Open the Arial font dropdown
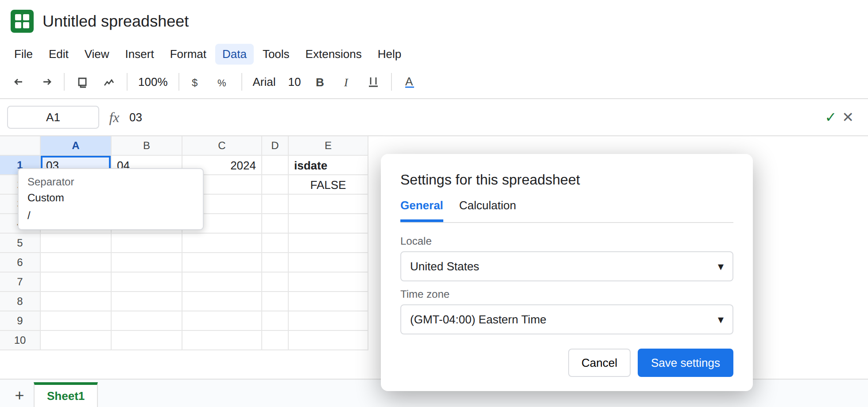Image resolution: width=868 pixels, height=407 pixels. point(264,82)
